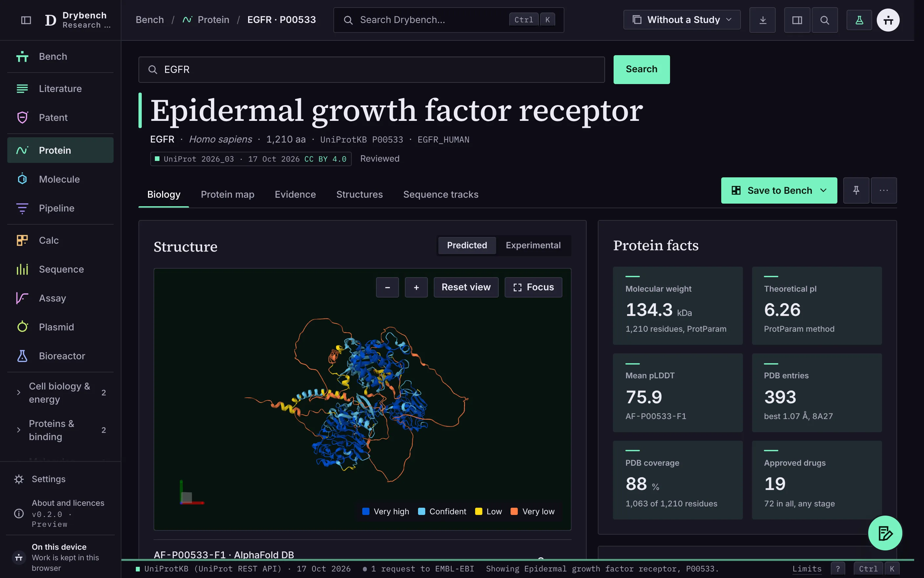Open Patent in the sidebar
This screenshot has width=924, height=578.
[60, 117]
